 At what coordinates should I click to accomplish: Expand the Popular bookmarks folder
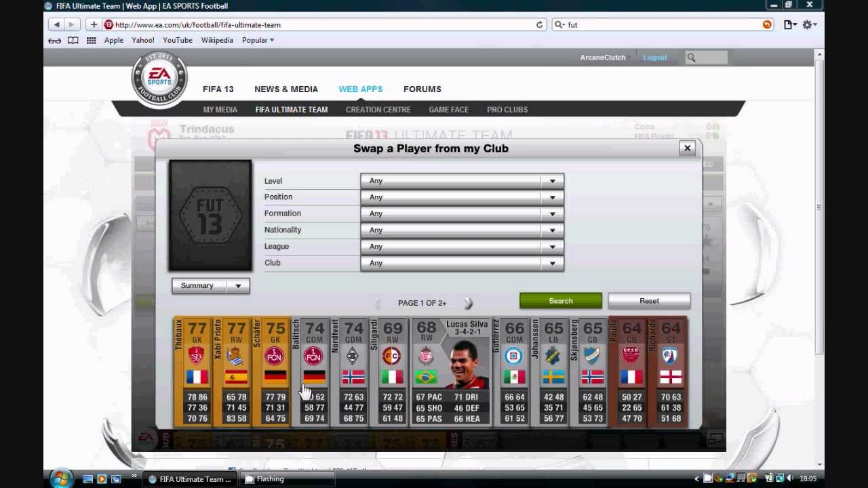[x=258, y=40]
